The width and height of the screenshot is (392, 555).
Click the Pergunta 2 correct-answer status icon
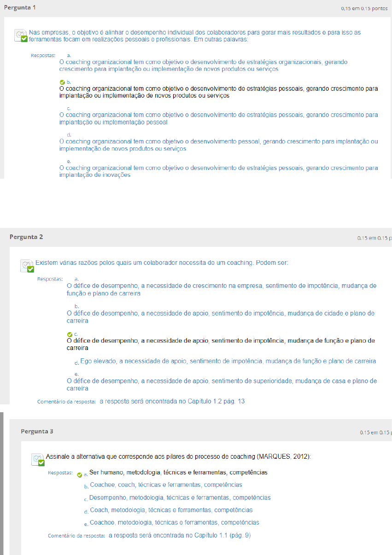pyautogui.click(x=27, y=266)
